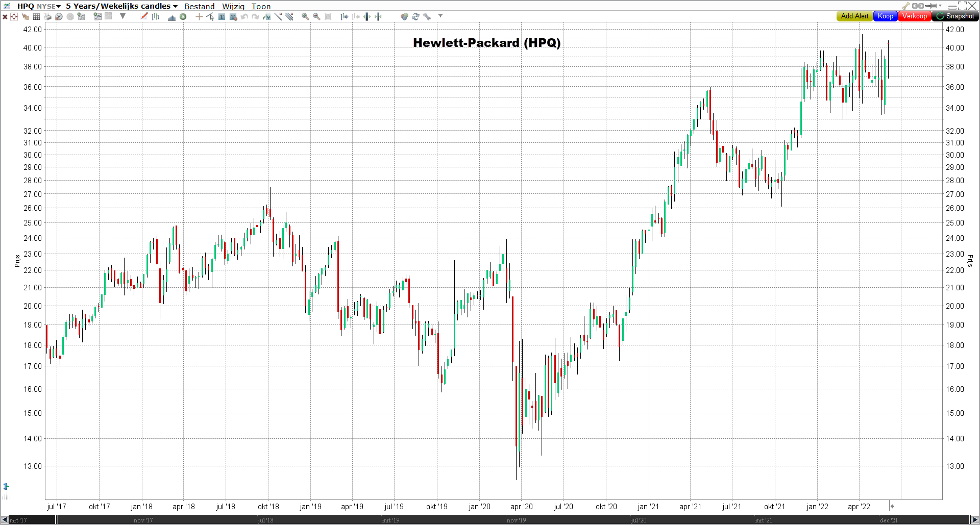Expand the dark triangle toolbar dropdown
The width and height of the screenshot is (980, 525).
pyautogui.click(x=122, y=16)
